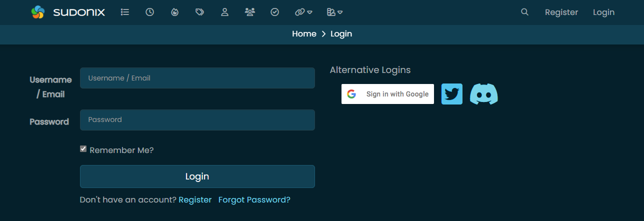Viewport: 644px width, 221px height.
Task: Click the checkmark circle icon in navbar
Action: pyautogui.click(x=274, y=12)
